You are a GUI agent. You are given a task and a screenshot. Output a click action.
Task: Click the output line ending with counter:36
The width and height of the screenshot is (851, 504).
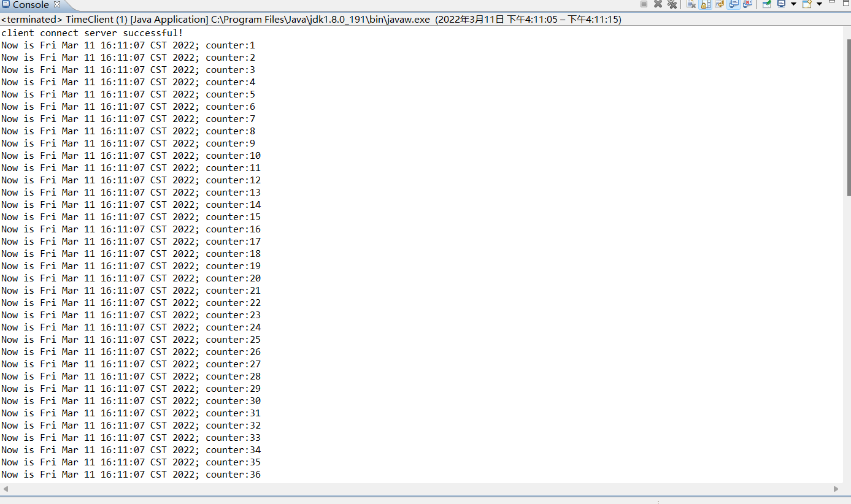tap(131, 475)
